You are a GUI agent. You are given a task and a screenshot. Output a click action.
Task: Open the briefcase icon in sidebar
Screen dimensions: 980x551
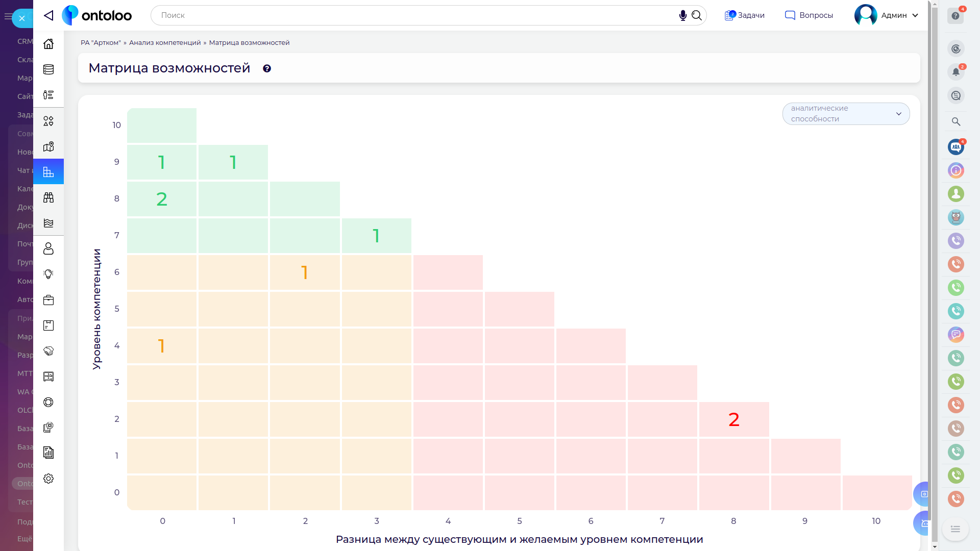[48, 300]
